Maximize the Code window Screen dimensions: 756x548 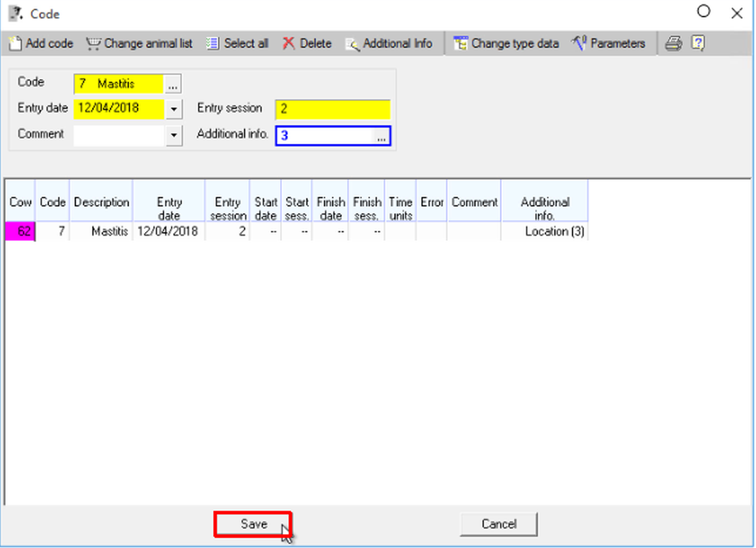click(704, 11)
